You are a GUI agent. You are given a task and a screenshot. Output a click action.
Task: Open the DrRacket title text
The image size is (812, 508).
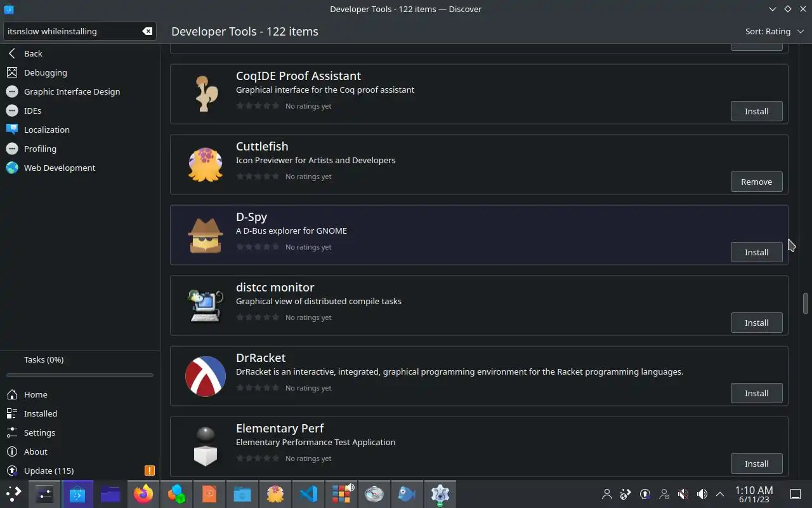(261, 358)
